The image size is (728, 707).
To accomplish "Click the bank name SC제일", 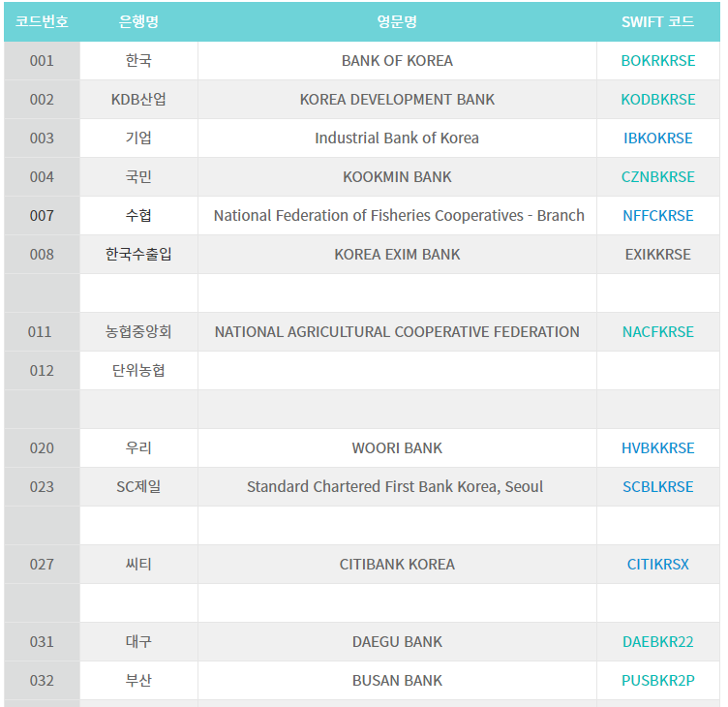I will pos(138,487).
